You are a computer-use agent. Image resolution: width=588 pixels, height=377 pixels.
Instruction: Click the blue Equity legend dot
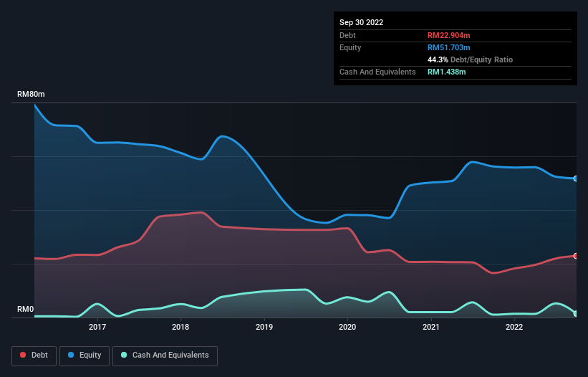71,355
